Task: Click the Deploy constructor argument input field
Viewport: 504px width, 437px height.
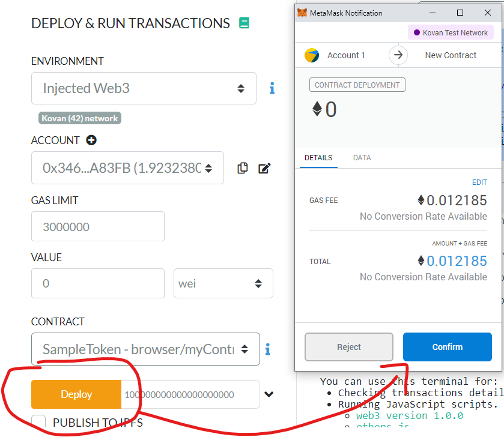Action: pyautogui.click(x=190, y=394)
